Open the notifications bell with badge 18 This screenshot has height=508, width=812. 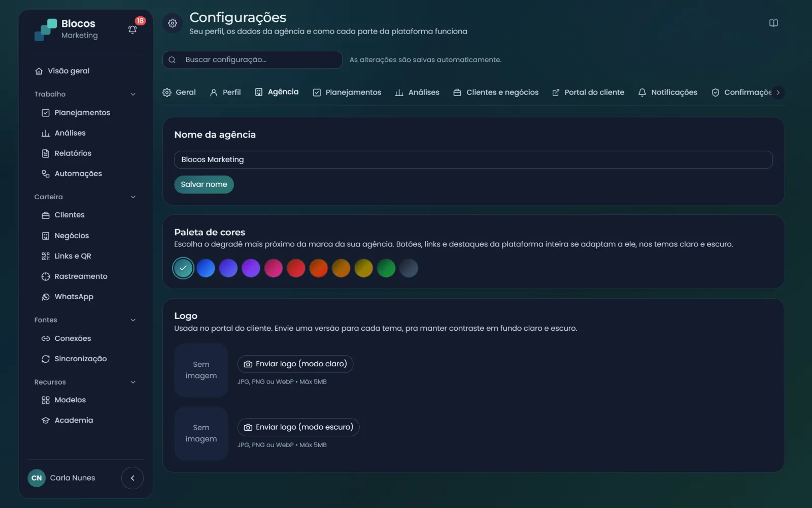pyautogui.click(x=132, y=29)
